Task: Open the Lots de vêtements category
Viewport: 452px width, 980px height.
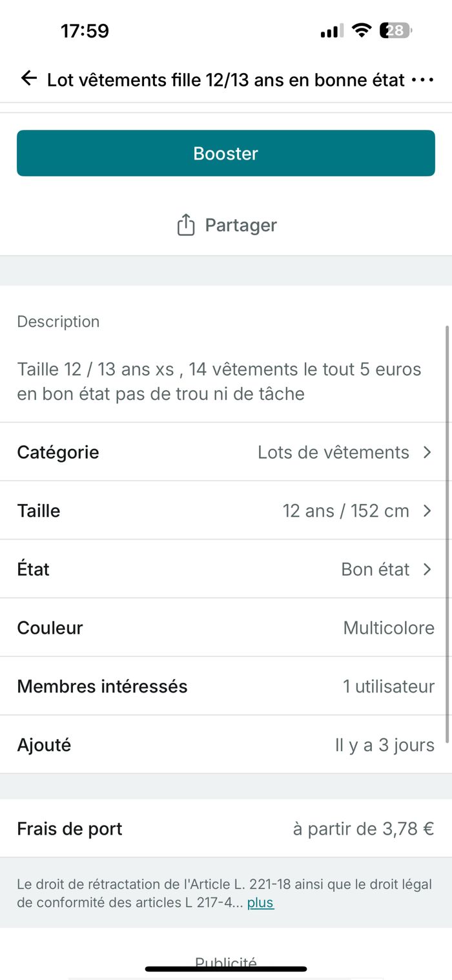Action: point(333,452)
